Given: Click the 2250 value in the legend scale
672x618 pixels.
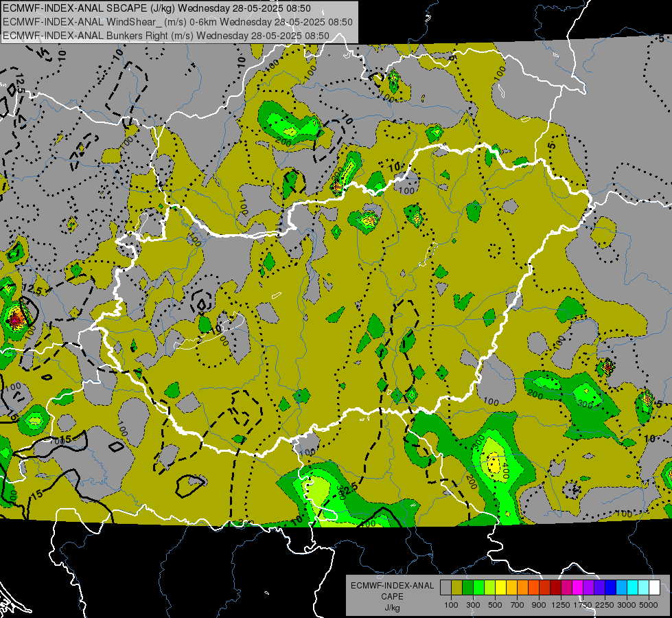Looking at the screenshot, I should pos(605,605).
